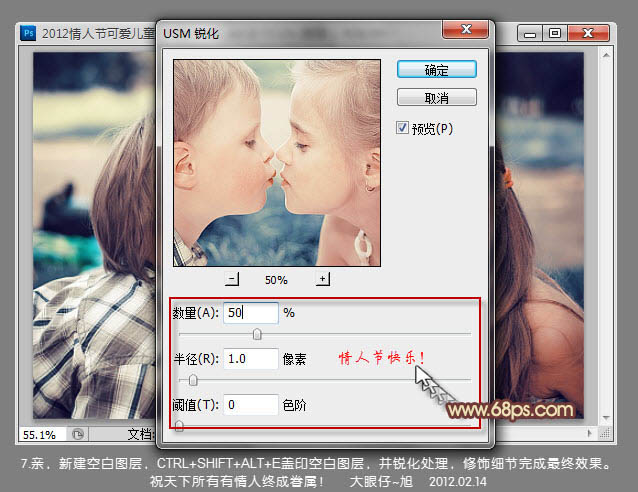Click the 数量(A) amount input field
638x492 pixels.
click(x=250, y=313)
